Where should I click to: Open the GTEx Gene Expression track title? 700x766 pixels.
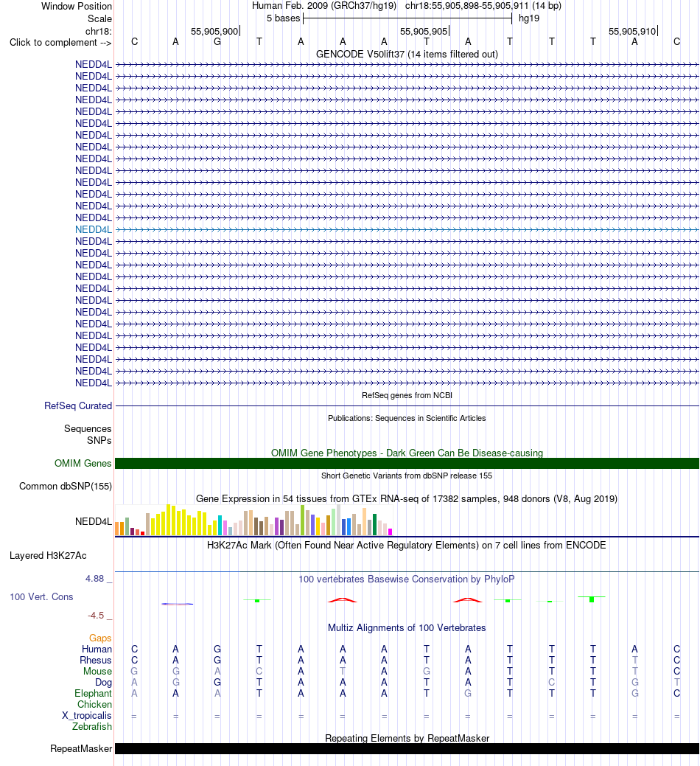[407, 499]
